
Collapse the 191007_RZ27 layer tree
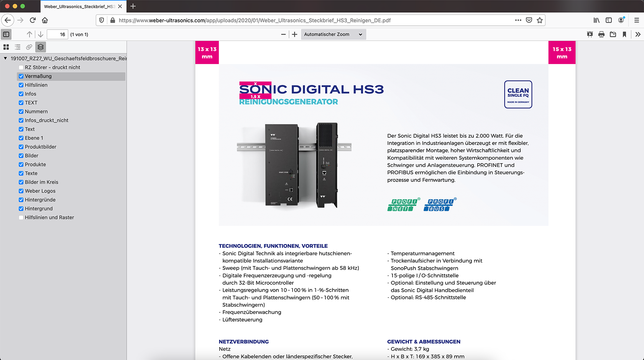[x=5, y=59]
